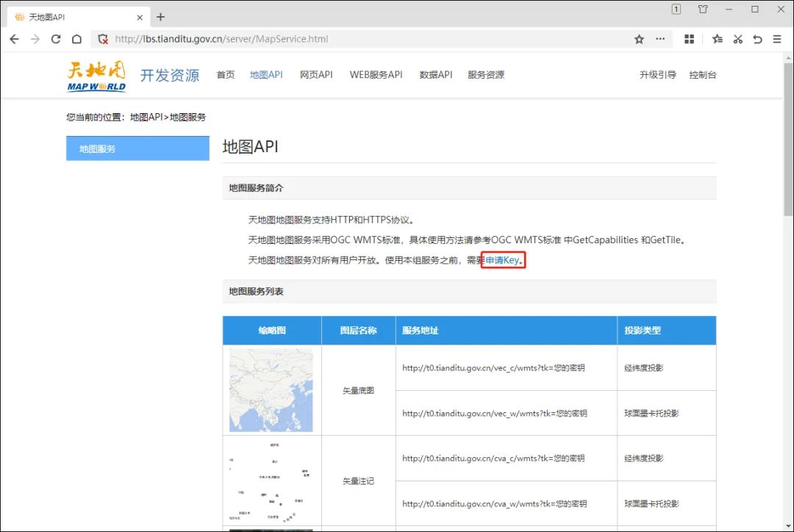Click the tab count icon in title bar
This screenshot has width=794, height=532.
click(676, 9)
